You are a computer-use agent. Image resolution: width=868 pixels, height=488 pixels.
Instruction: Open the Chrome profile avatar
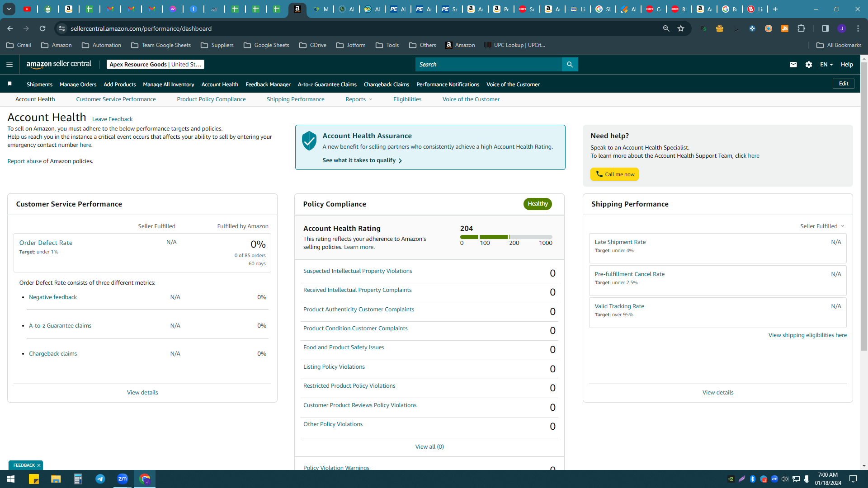842,28
